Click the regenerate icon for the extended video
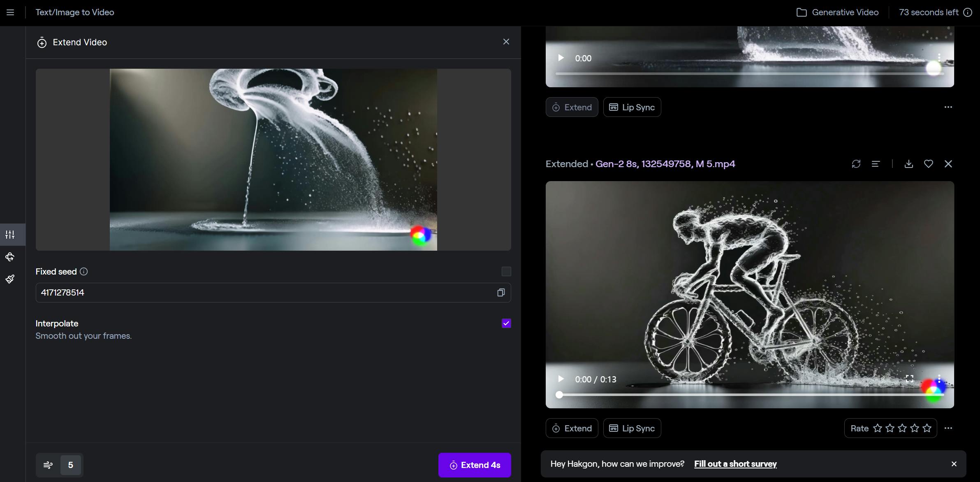This screenshot has height=482, width=980. (x=856, y=164)
